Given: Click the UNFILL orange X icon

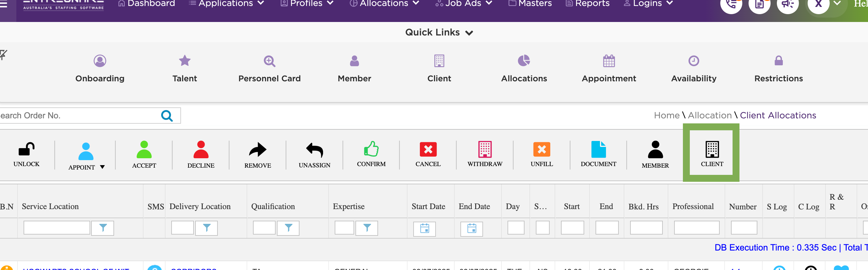Looking at the screenshot, I should pos(541,149).
